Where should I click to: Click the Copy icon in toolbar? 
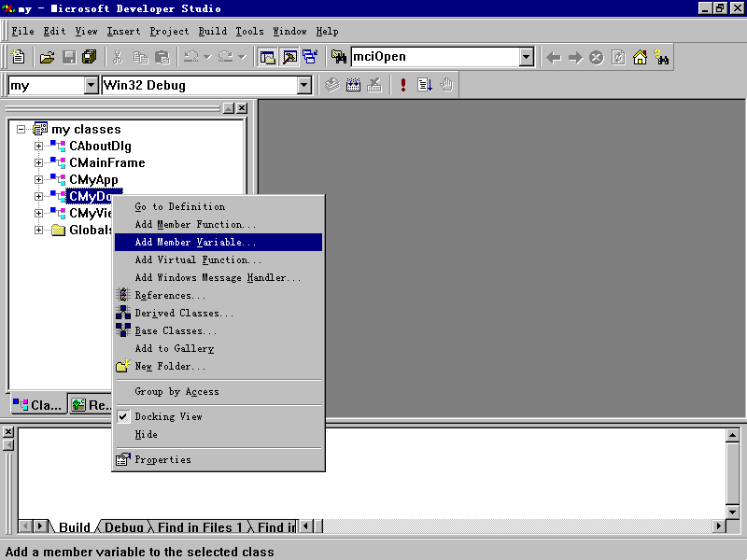(x=140, y=57)
